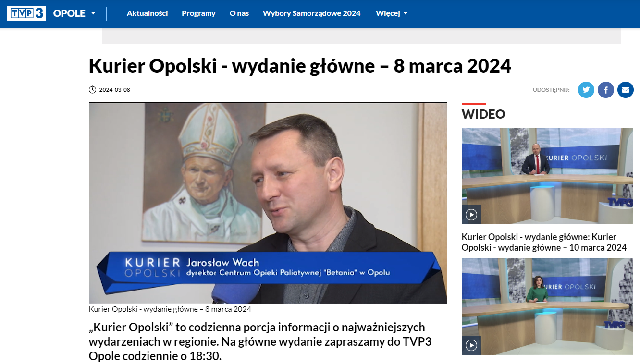The image size is (640, 364).
Task: Click the WIDEO section heading
Action: 483,114
